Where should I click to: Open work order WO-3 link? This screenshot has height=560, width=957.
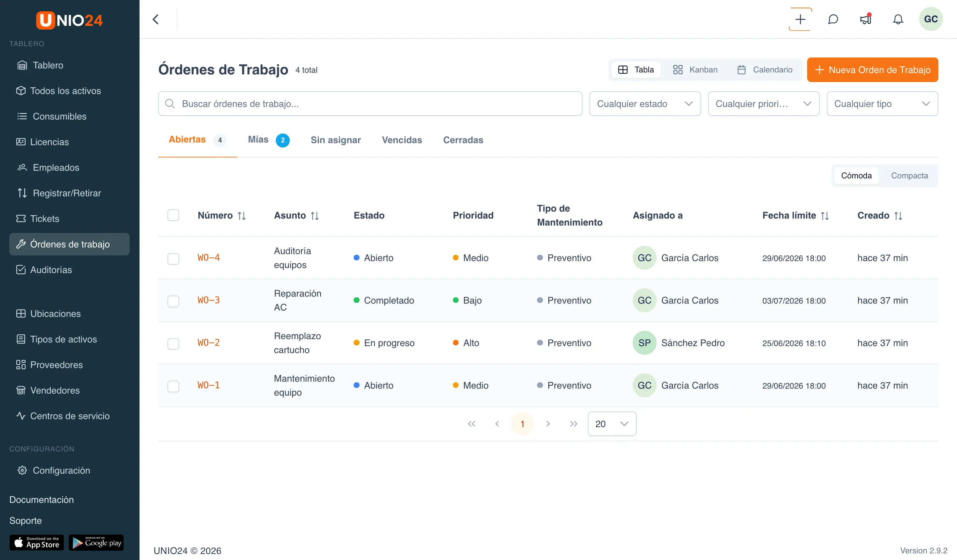coord(208,300)
